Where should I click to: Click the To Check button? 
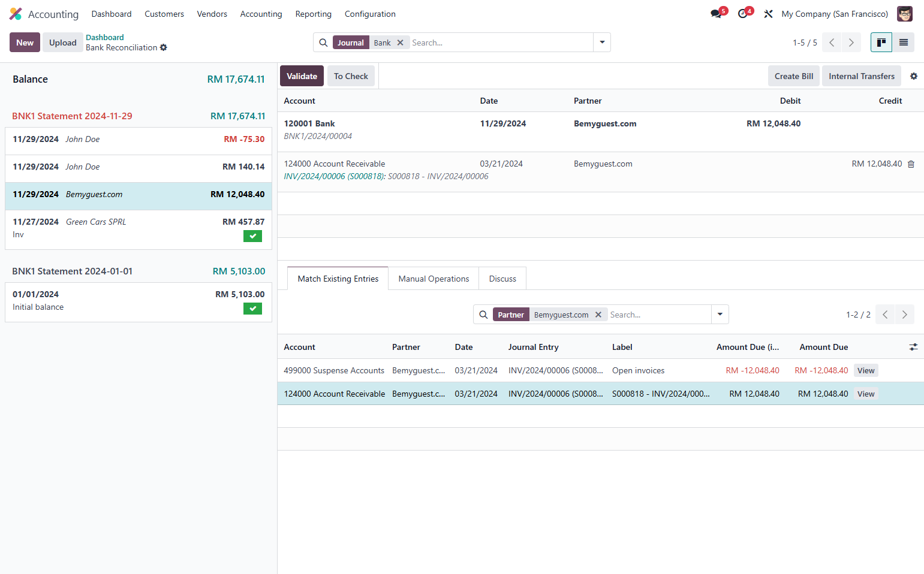(x=351, y=76)
